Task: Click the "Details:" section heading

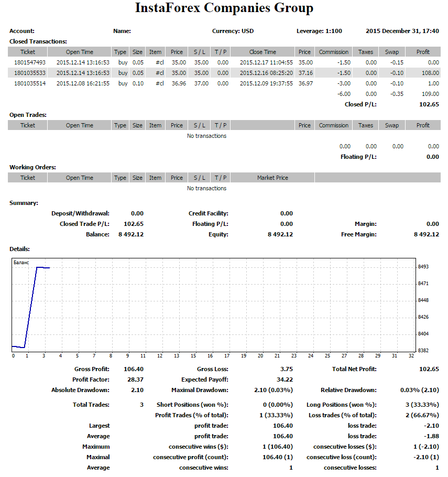Action: (19, 249)
